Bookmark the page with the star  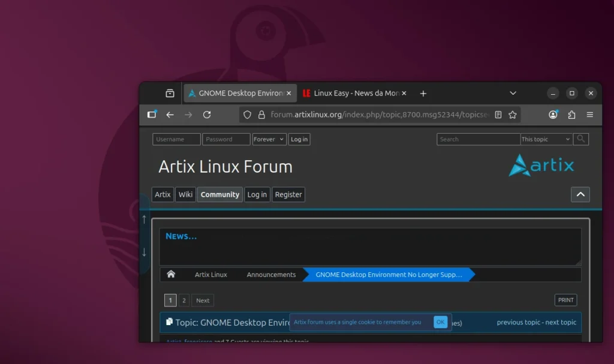[513, 115]
